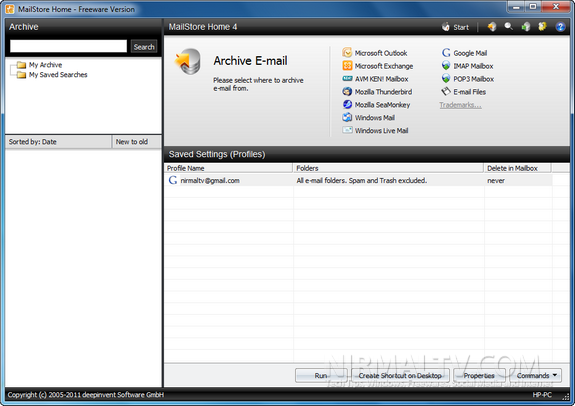Choose the POP3 Mailbox link
575x406 pixels.
[x=473, y=79]
